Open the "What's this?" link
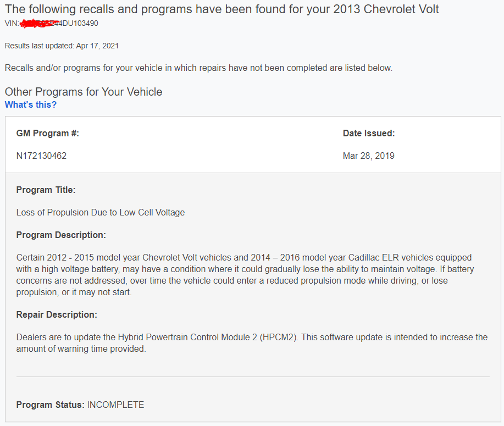The height and width of the screenshot is (426, 504). [31, 105]
